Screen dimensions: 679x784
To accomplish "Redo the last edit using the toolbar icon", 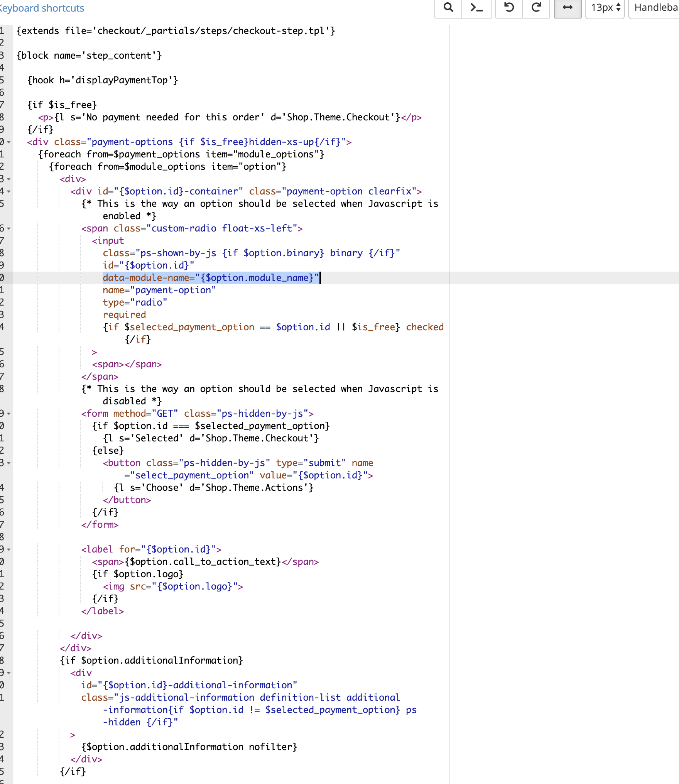I will tap(537, 8).
